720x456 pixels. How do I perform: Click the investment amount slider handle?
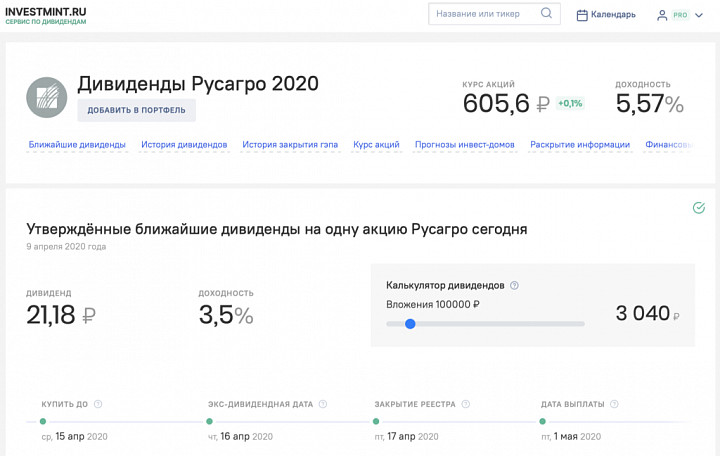[x=410, y=324]
